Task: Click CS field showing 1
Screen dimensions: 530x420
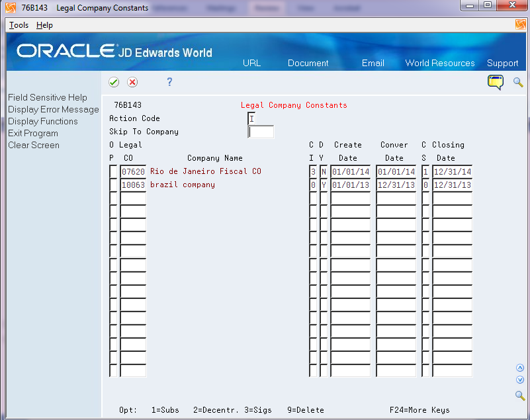Action: click(x=425, y=172)
